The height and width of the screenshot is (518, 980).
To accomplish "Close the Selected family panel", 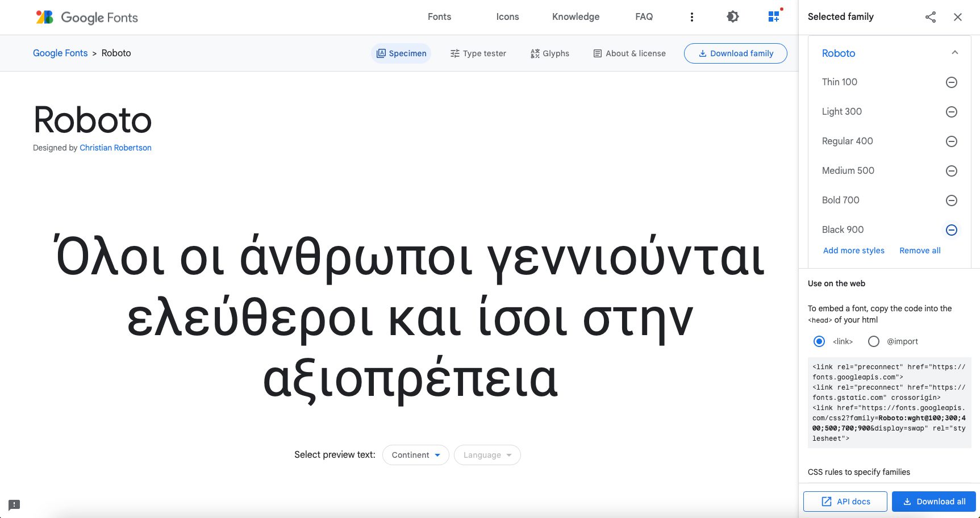I will [958, 17].
